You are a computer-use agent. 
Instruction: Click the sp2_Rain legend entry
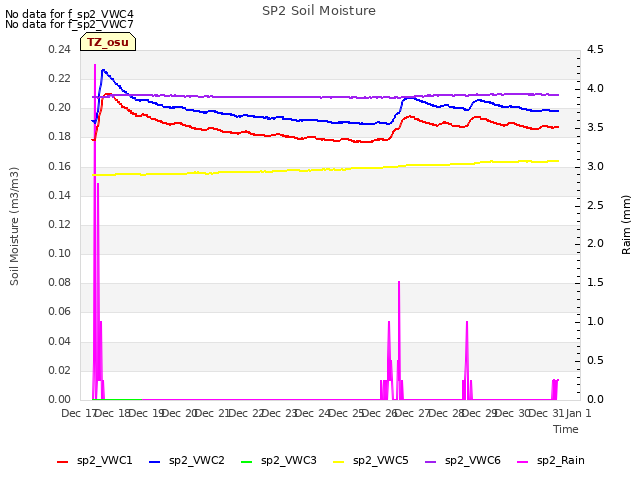(551, 460)
